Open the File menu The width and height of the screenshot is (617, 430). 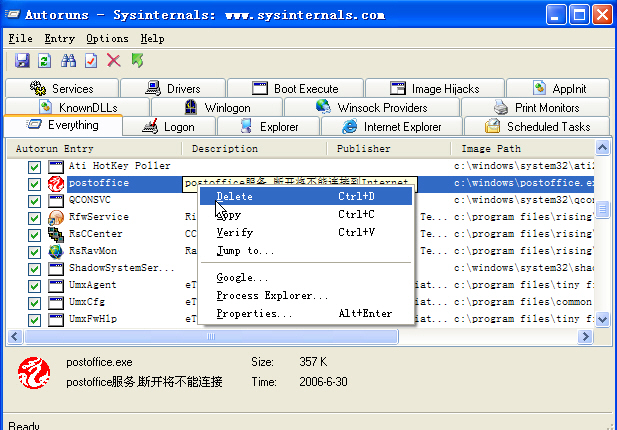click(20, 39)
